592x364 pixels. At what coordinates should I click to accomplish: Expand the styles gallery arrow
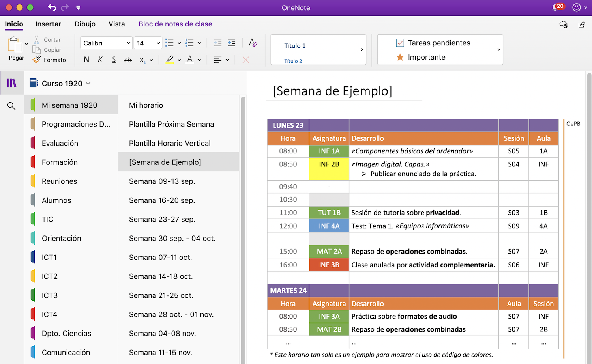pos(362,50)
